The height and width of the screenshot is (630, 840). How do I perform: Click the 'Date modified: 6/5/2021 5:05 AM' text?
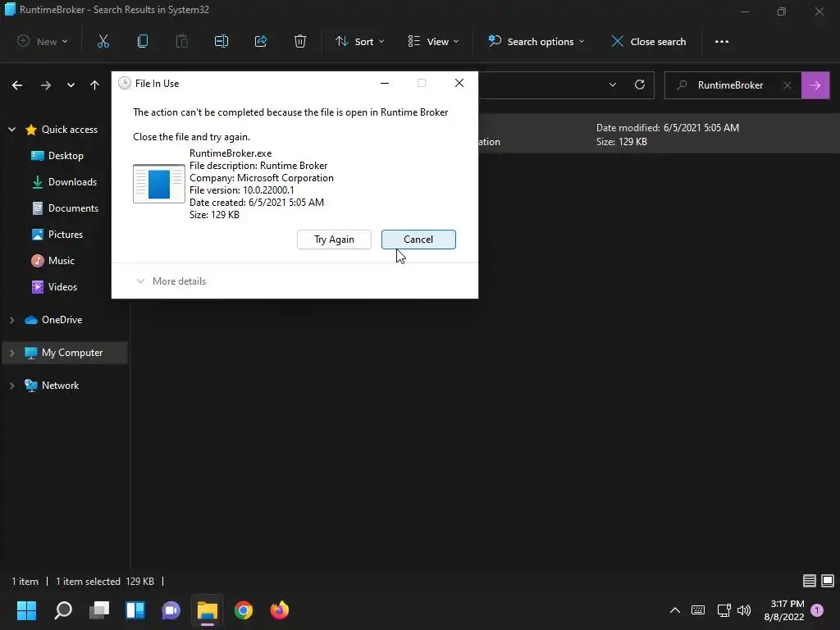pos(668,127)
